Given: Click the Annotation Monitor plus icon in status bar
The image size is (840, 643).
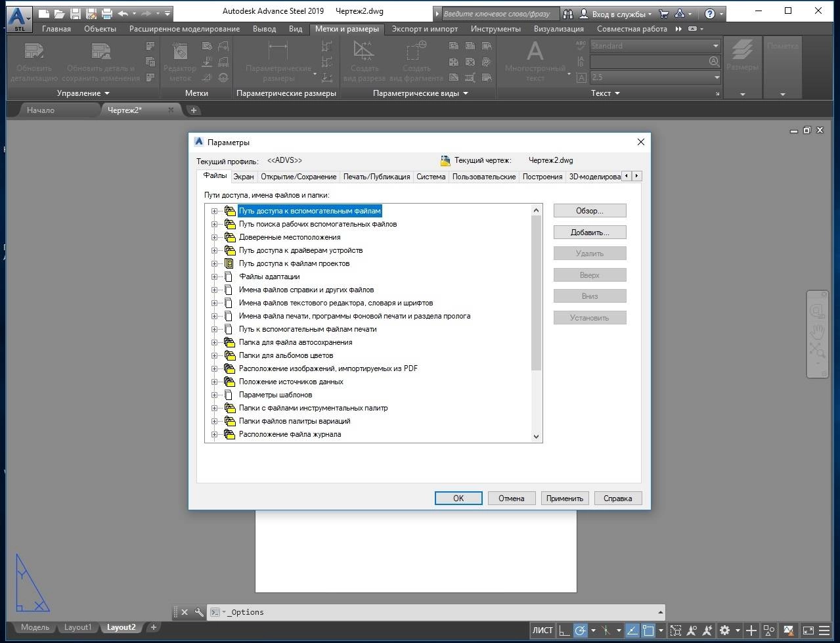Looking at the screenshot, I should tap(751, 631).
